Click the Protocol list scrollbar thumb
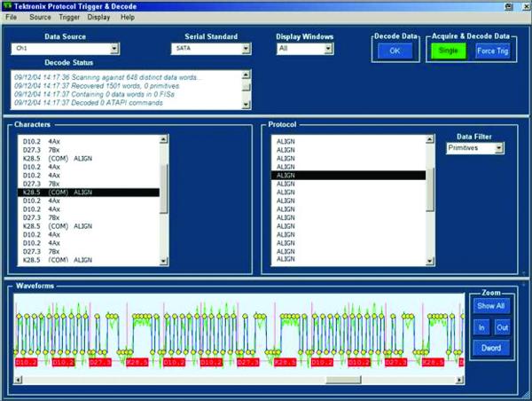Viewport: 532px width, 401px height. pos(430,190)
